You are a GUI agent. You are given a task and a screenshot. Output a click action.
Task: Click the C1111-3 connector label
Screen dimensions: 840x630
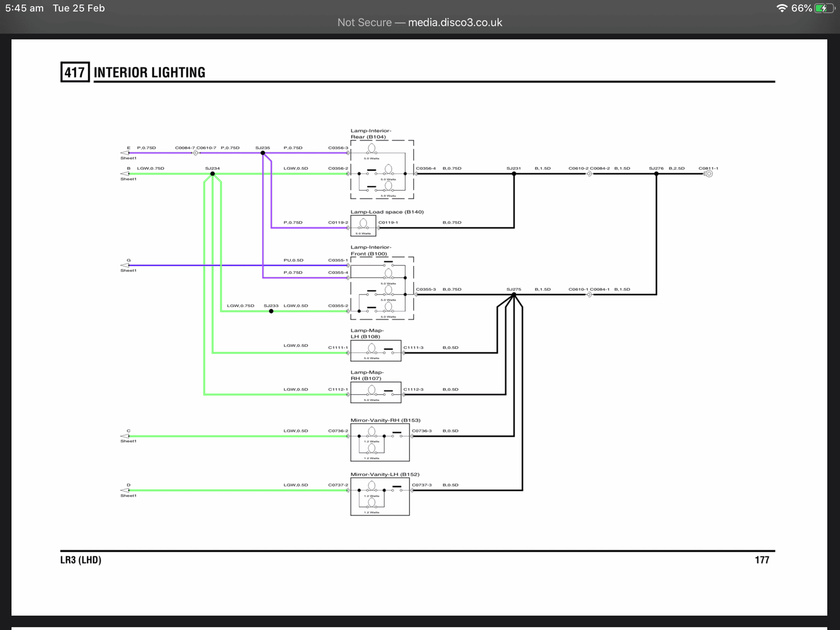(413, 348)
